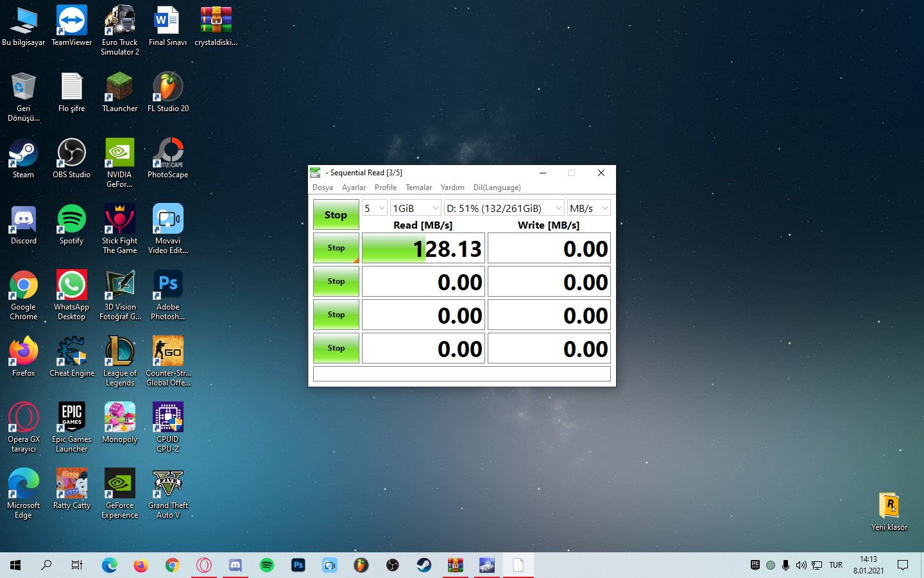Open the Profile menu
The height and width of the screenshot is (578, 924).
385,188
